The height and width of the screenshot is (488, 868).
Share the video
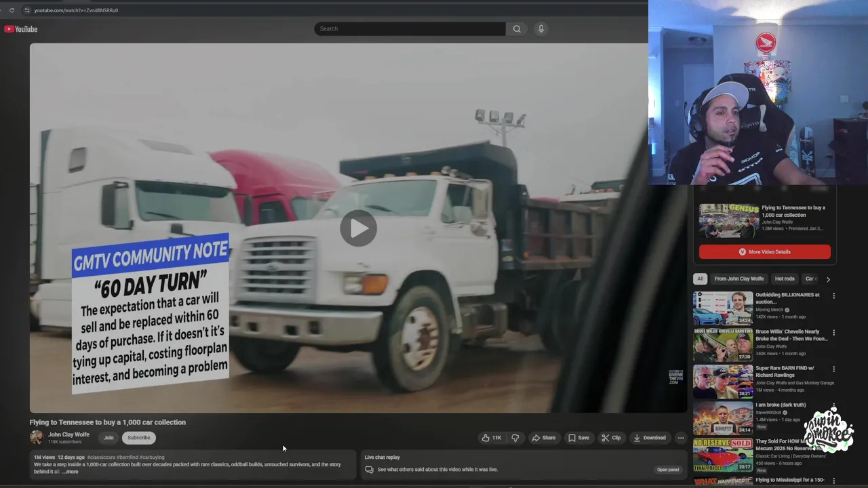[x=544, y=438]
